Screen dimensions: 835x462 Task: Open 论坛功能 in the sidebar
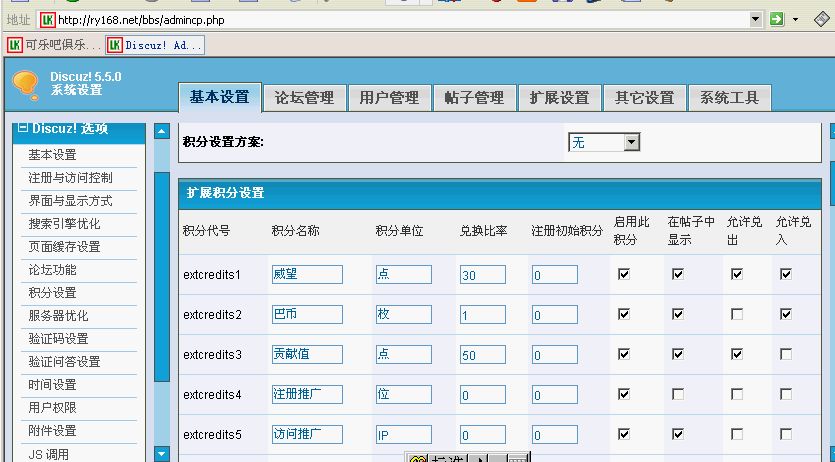click(x=52, y=270)
